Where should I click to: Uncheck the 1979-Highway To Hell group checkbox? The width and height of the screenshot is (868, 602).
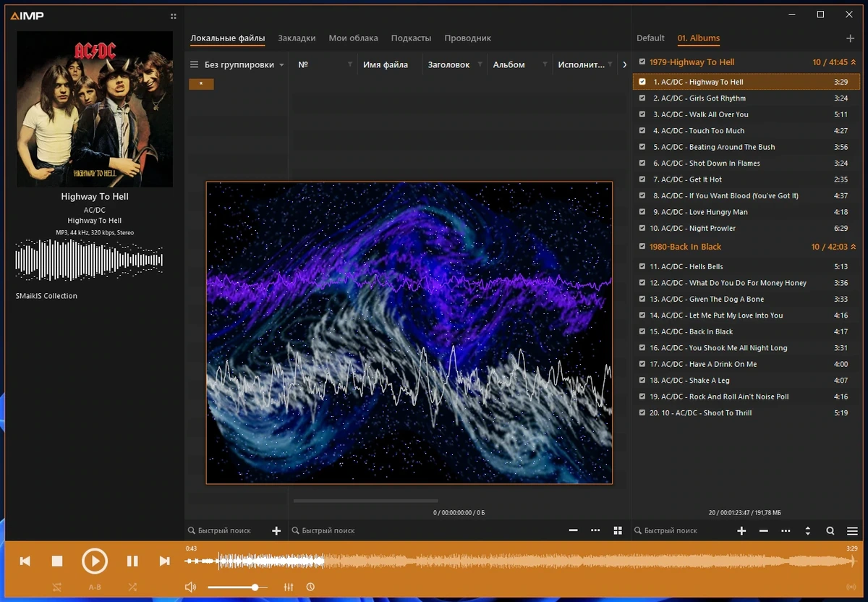click(642, 62)
